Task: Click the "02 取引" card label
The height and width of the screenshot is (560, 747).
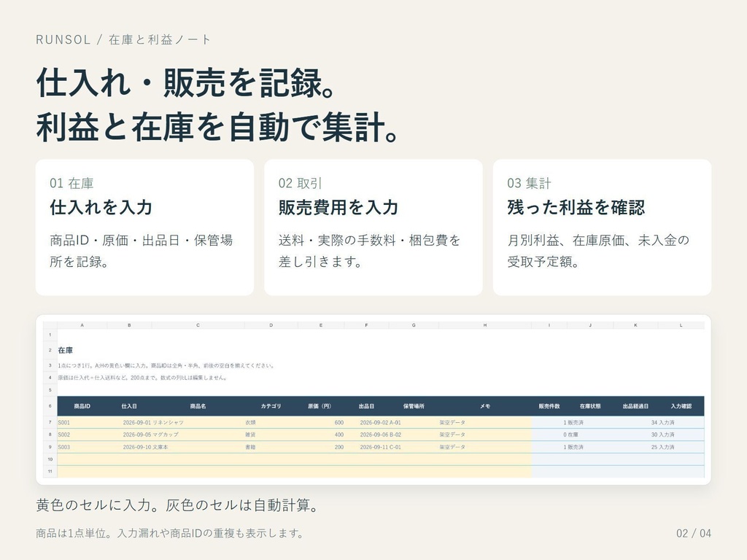Action: [300, 183]
